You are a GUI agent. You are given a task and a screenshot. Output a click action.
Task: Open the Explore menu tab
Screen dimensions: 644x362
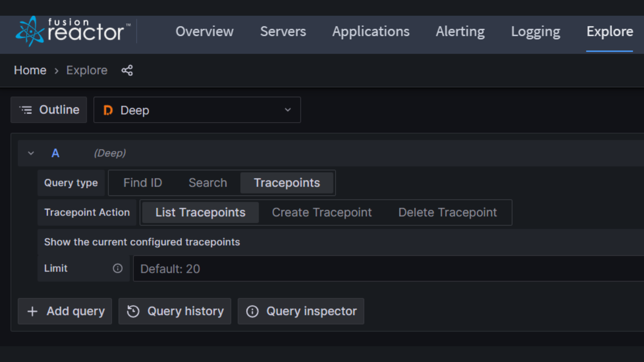coord(610,31)
